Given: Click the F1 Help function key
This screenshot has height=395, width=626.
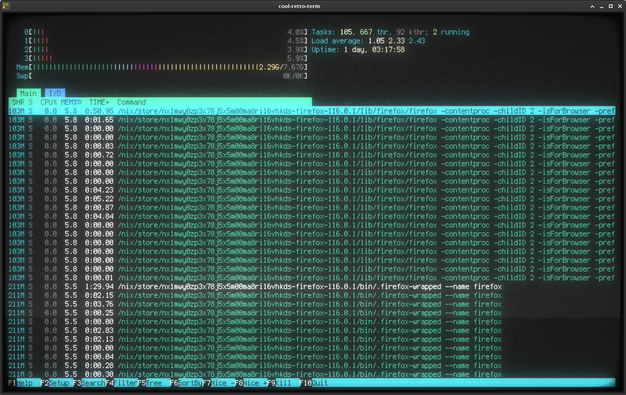Looking at the screenshot, I should [x=24, y=383].
